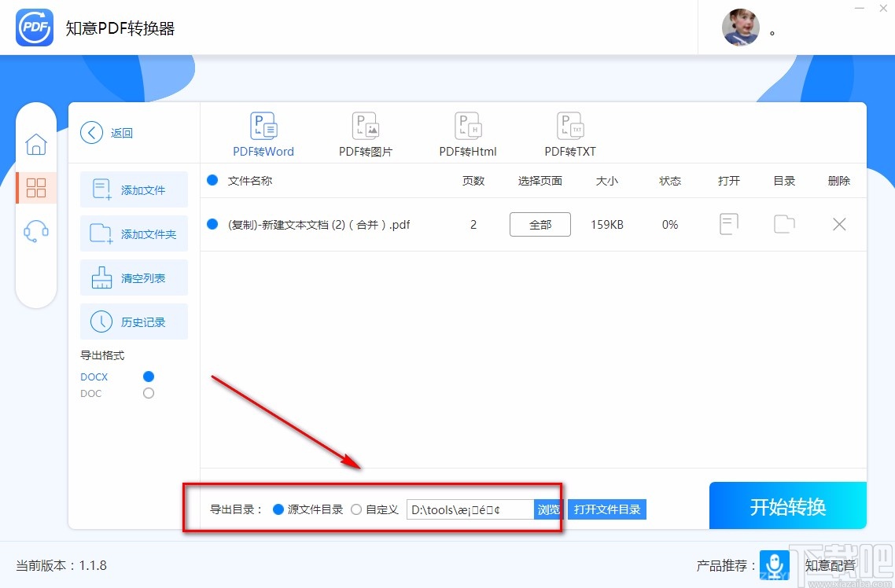Switch to PDF转图片 conversion
Viewport: 895px width, 588px height.
point(365,134)
